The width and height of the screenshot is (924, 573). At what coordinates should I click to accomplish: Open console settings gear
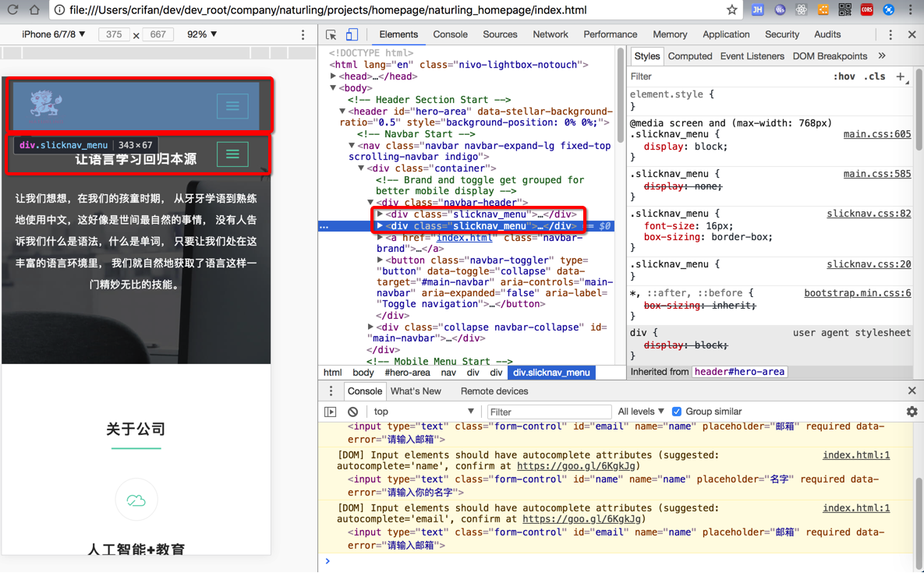point(912,412)
